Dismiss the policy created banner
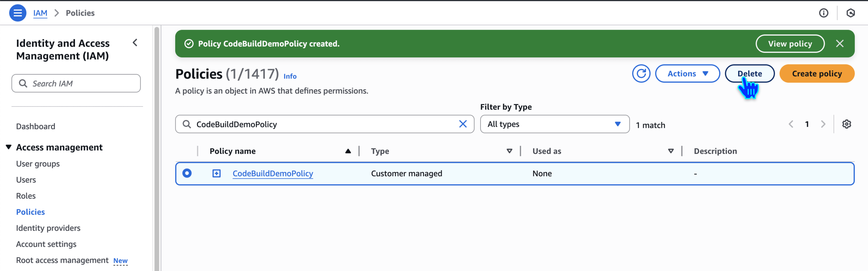This screenshot has width=868, height=271. 840,44
